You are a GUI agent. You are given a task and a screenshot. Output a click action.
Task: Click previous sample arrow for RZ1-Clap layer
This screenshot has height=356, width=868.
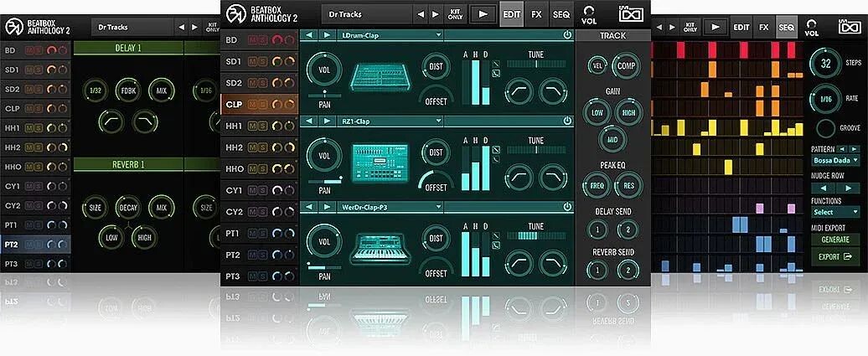308,121
